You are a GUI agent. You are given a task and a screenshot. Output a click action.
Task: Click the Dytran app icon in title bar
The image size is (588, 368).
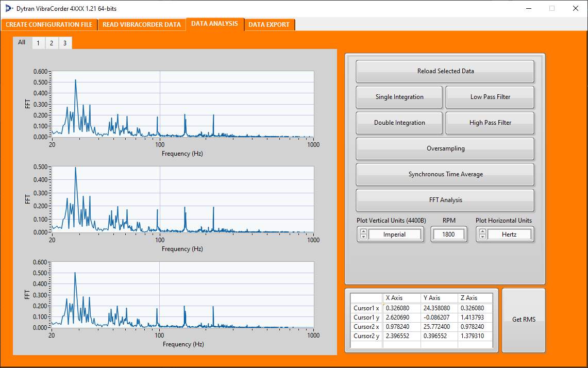(x=9, y=8)
